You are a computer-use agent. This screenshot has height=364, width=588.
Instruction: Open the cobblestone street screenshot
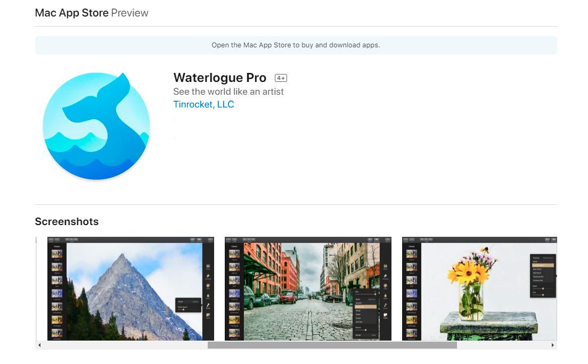tap(308, 288)
